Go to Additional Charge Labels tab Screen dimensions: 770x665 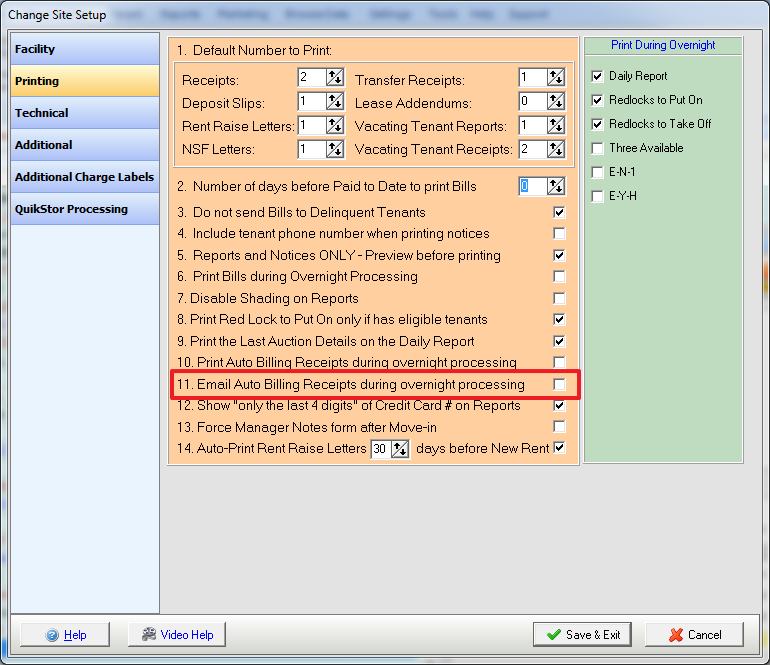[85, 177]
